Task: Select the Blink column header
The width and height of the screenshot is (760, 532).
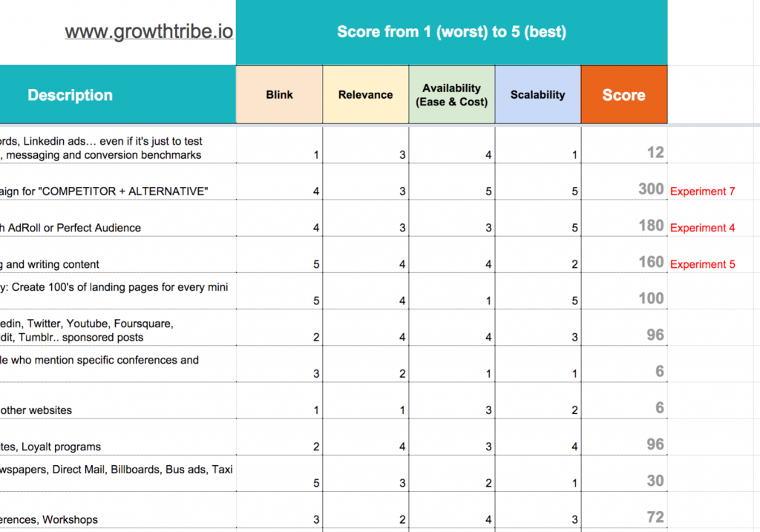Action: pyautogui.click(x=279, y=95)
